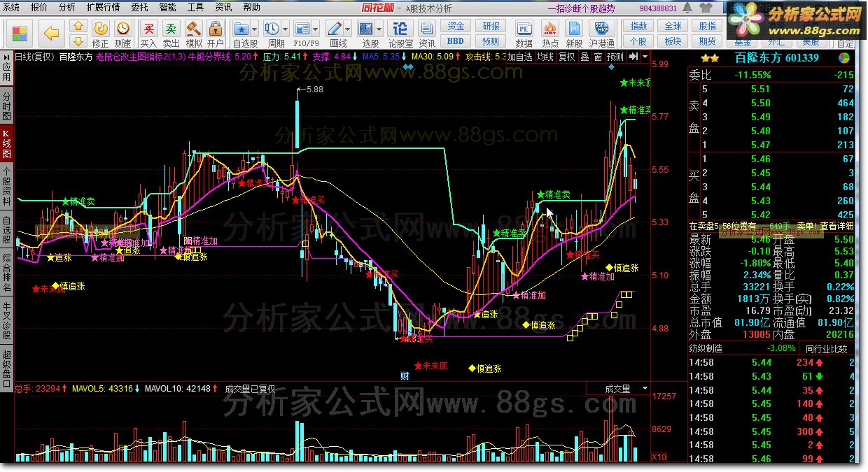Click the pie chart icon beside 601339
868x472 pixels.
[846, 57]
